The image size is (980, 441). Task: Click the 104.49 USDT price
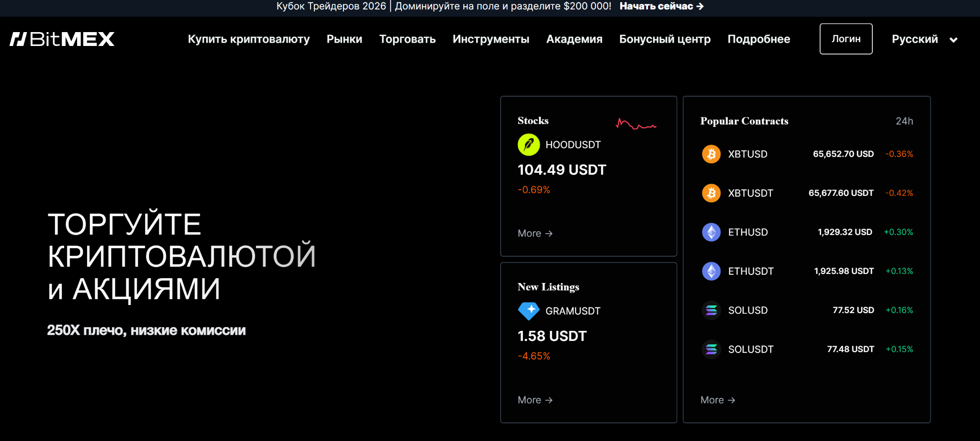point(562,170)
